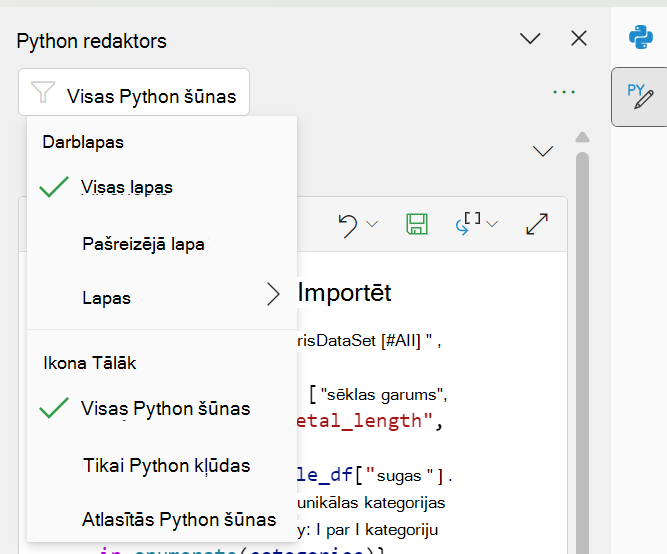Open the Python logo panel icon
This screenshot has width=667, height=554.
click(641, 37)
